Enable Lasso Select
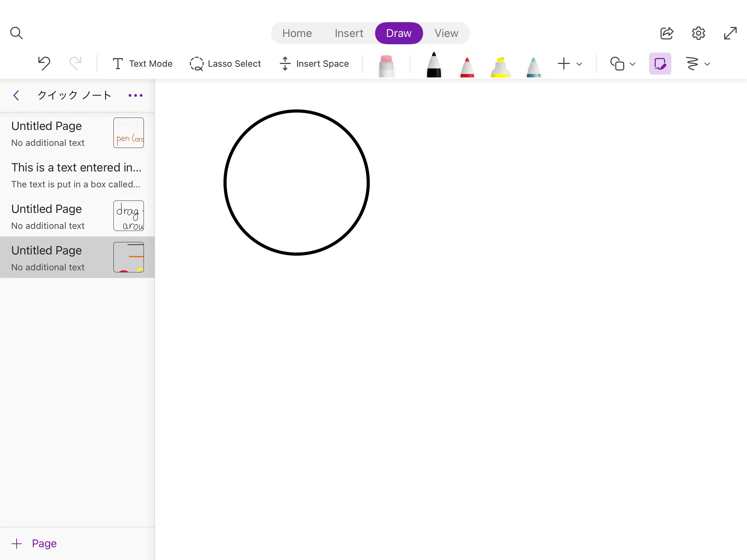Screen dimensions: 747x560 (225, 64)
